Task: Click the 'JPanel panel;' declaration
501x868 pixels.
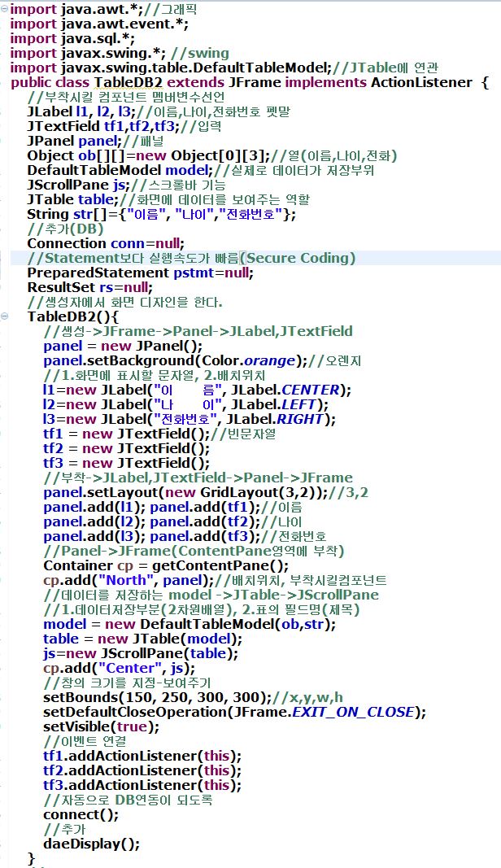Action: (x=95, y=142)
